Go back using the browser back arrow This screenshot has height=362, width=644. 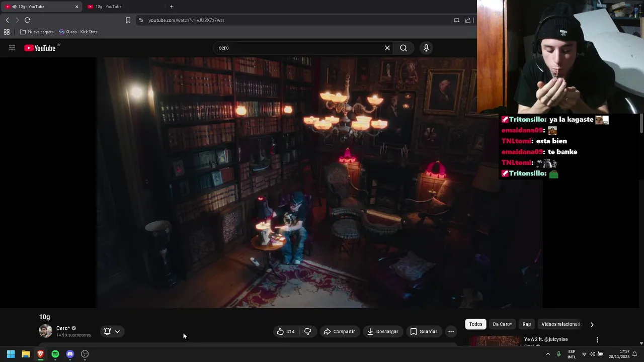(7, 20)
